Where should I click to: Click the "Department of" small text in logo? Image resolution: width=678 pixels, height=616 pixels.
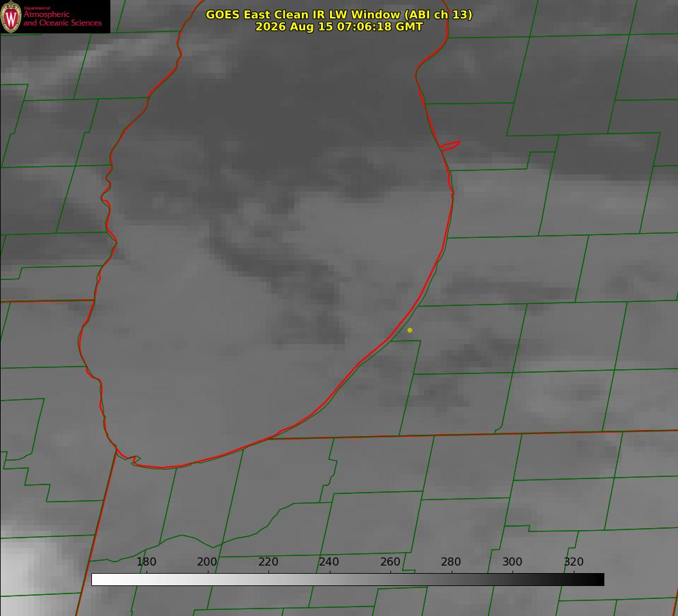(37, 8)
